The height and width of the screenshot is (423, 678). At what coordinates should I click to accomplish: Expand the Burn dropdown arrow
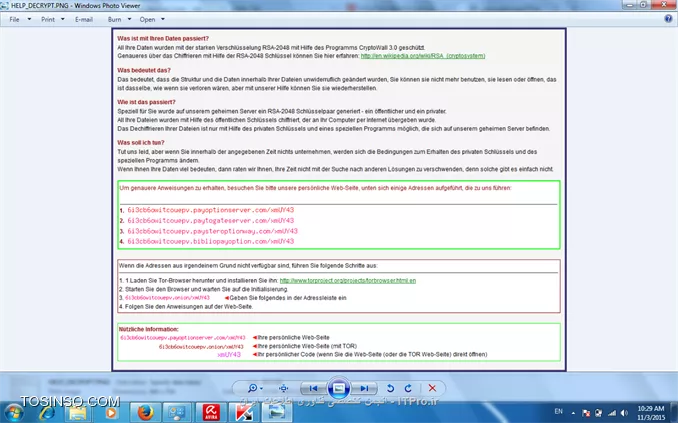(x=129, y=19)
